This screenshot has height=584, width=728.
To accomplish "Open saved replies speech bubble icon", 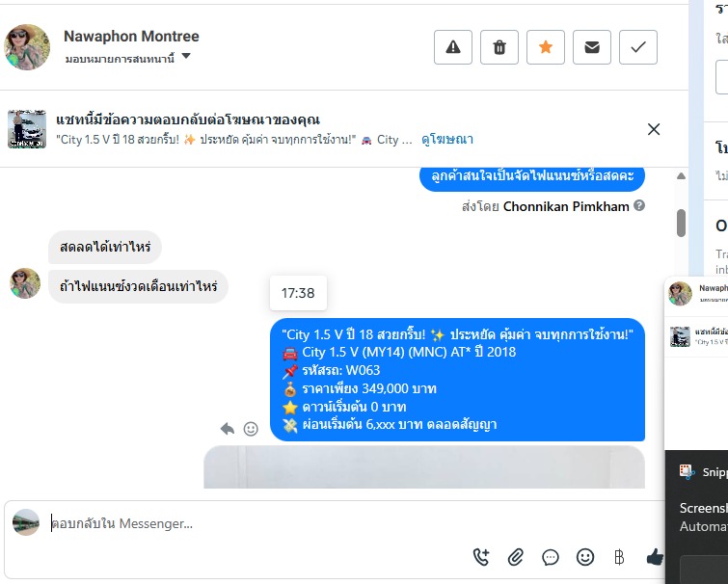I will point(551,557).
